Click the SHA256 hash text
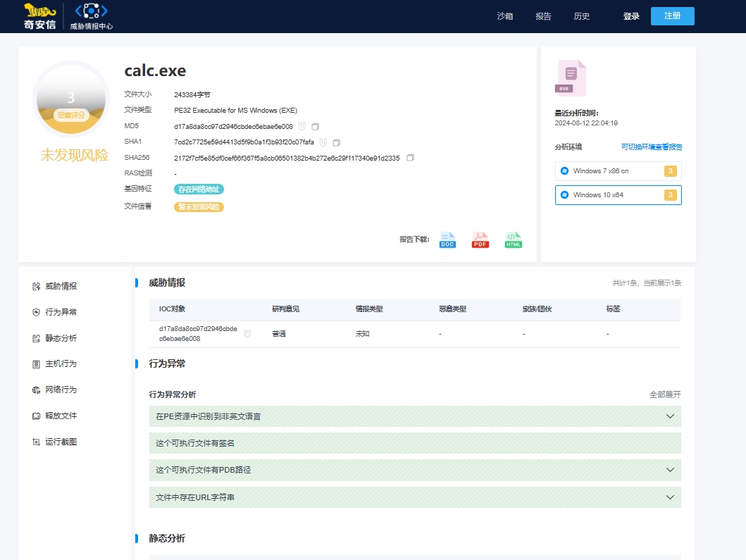 pos(287,158)
